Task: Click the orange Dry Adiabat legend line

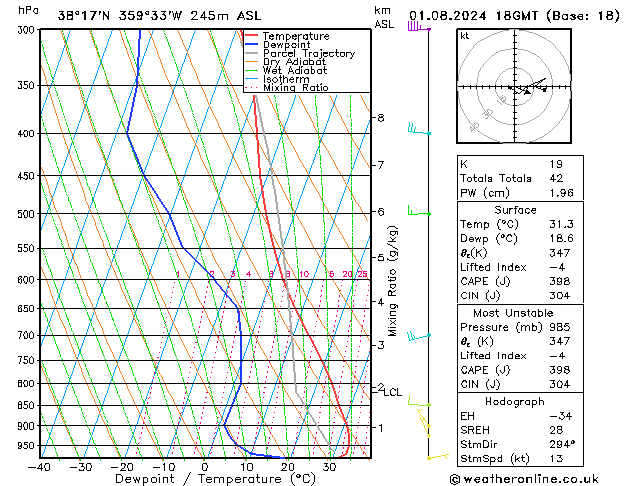Action: click(x=251, y=62)
